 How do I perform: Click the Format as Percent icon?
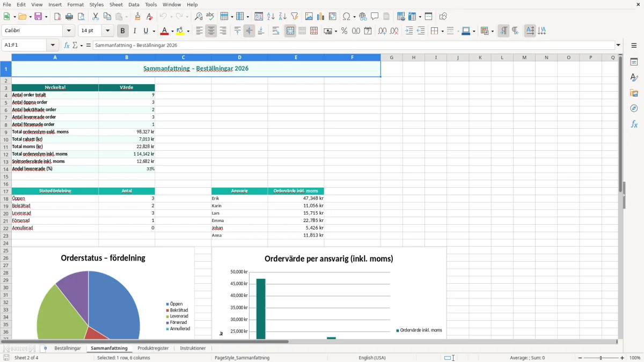click(344, 31)
